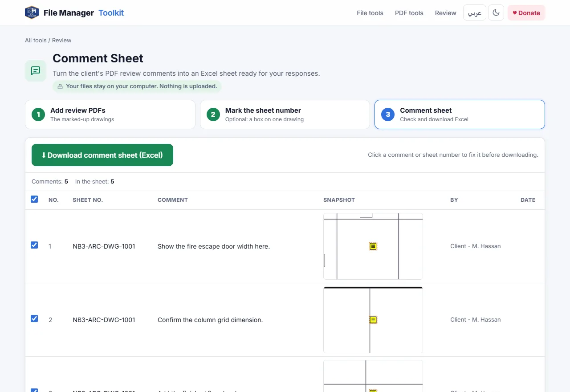The image size is (570, 392).
Task: Uncheck the checkbox for comment row 2
Action: (34, 318)
